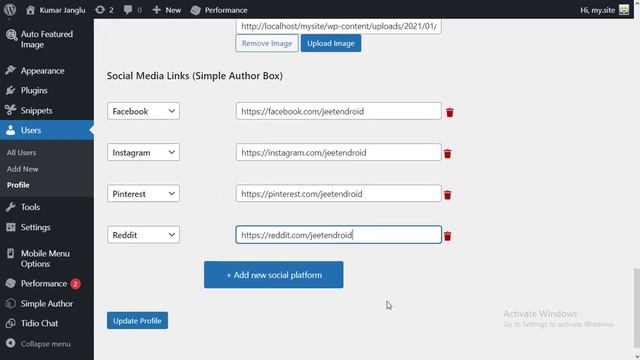Click the Simple Author hexagon icon
Viewport: 640px width, 360px height.
(11, 303)
